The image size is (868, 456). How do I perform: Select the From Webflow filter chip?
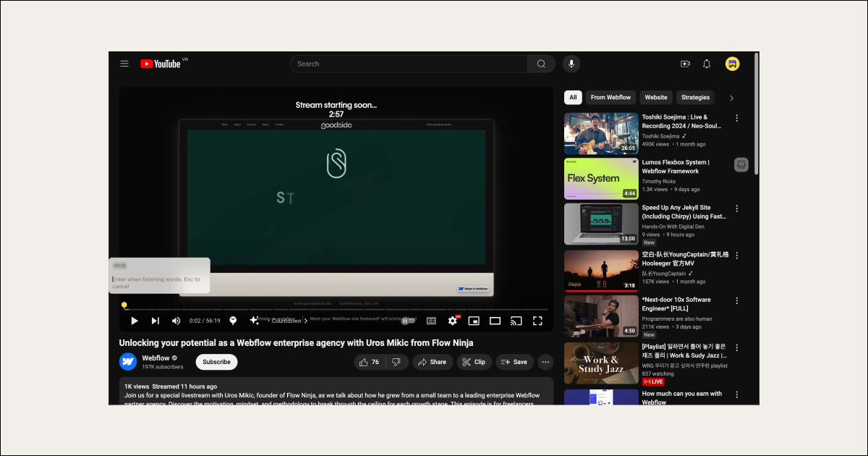coord(610,98)
